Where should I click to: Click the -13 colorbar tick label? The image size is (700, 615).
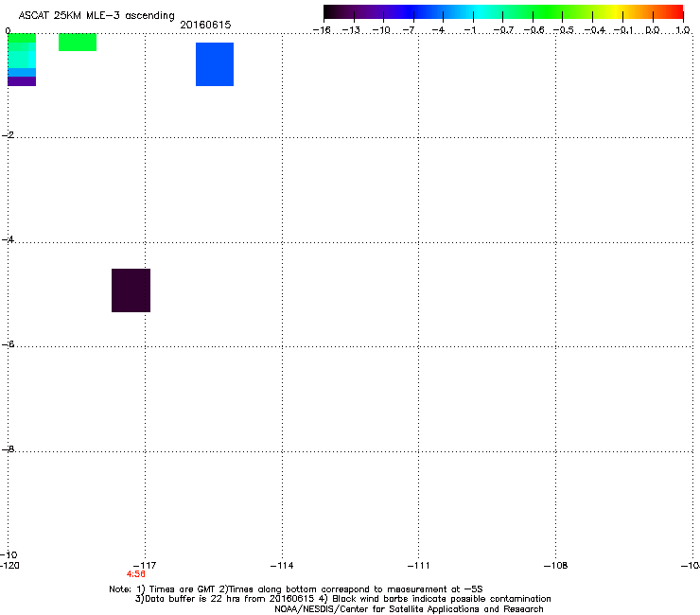pyautogui.click(x=351, y=30)
